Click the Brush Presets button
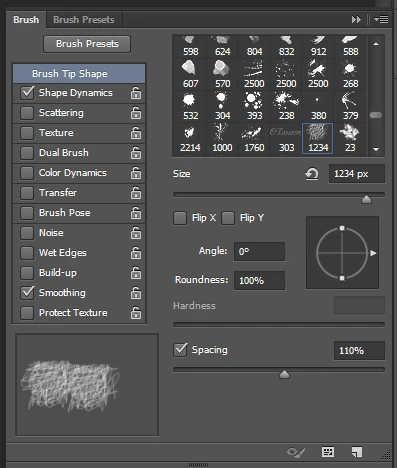 (87, 44)
